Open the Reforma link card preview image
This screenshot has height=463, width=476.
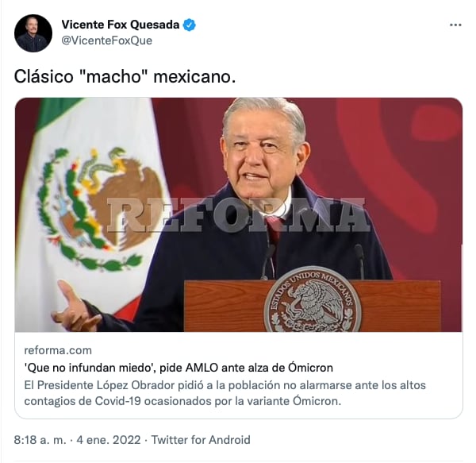click(239, 214)
